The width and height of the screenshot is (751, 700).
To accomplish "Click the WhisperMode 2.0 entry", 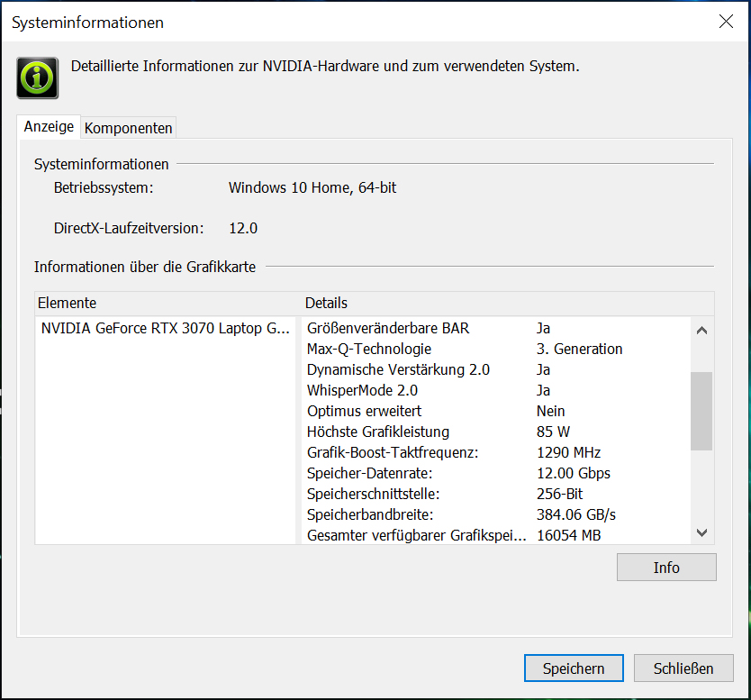I will pos(362,391).
